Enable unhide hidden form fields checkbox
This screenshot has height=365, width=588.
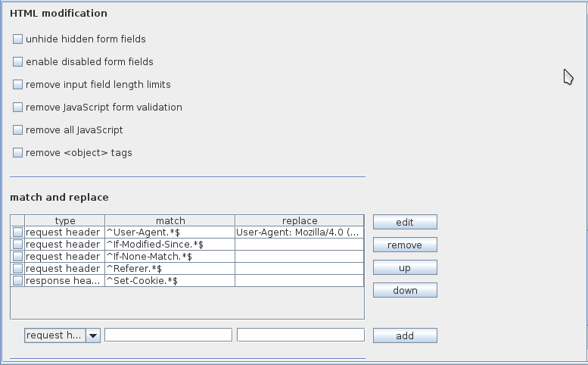(17, 39)
